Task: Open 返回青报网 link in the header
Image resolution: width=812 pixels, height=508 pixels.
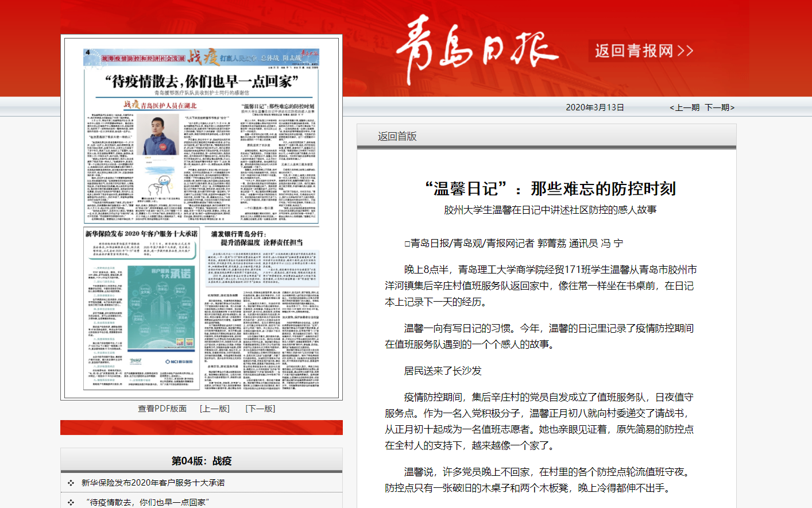Action: pyautogui.click(x=643, y=51)
